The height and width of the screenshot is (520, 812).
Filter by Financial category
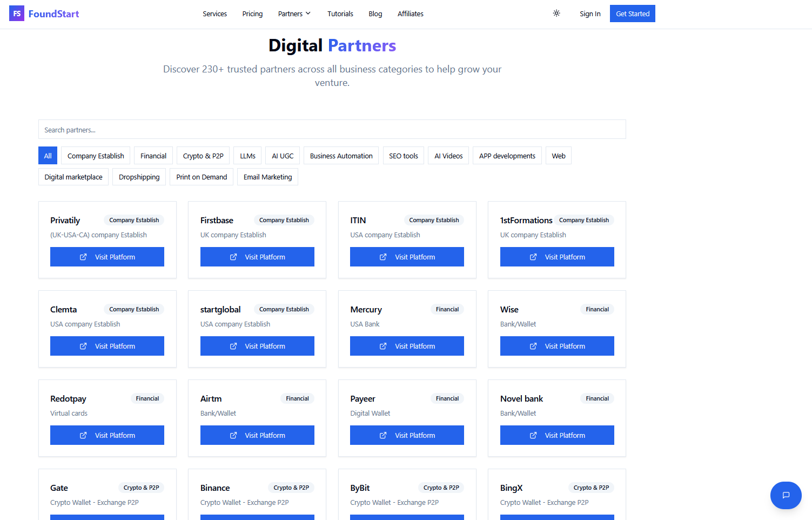point(153,156)
